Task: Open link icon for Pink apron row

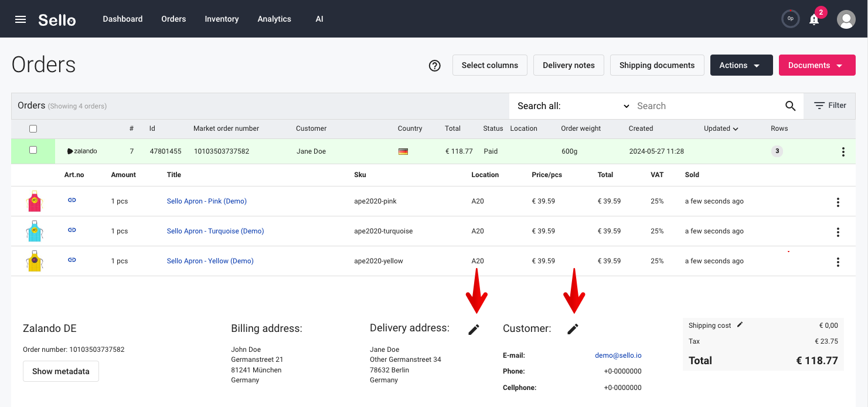Action: (x=72, y=201)
